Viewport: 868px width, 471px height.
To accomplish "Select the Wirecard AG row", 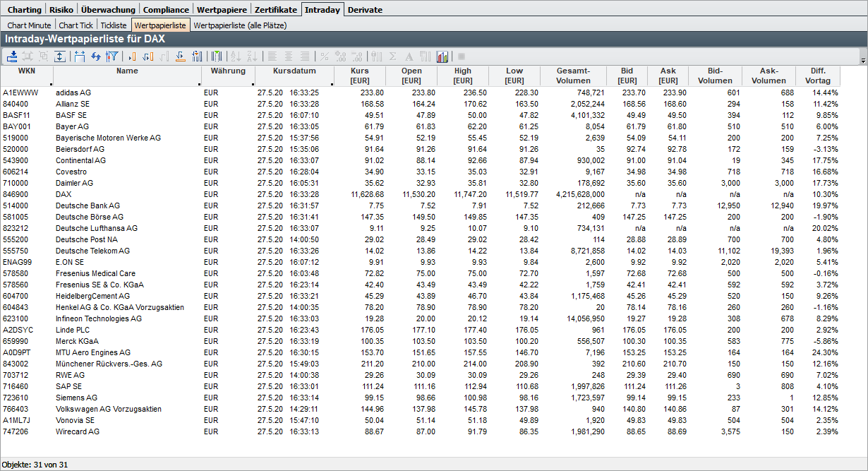I will (x=78, y=431).
